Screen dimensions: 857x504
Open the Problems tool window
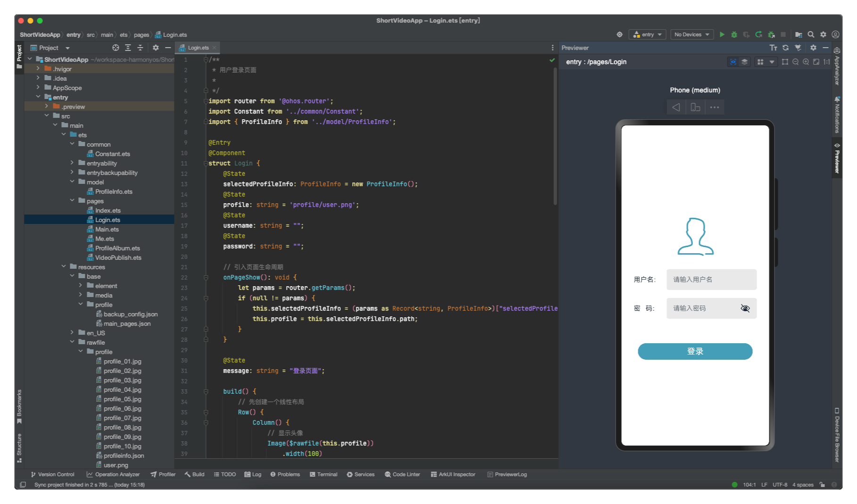point(285,474)
